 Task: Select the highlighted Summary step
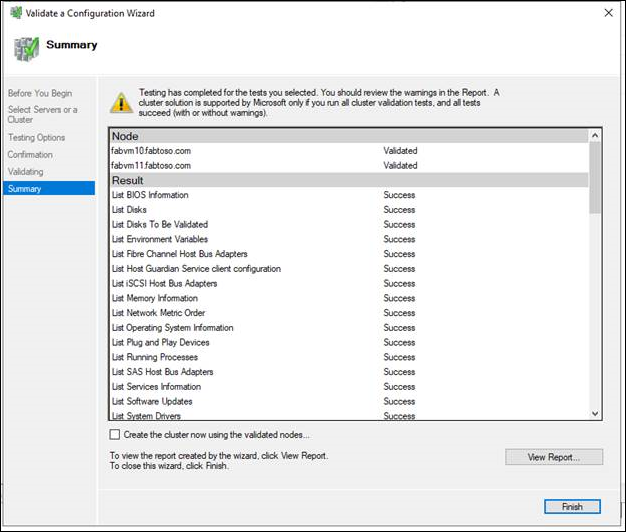[x=24, y=189]
